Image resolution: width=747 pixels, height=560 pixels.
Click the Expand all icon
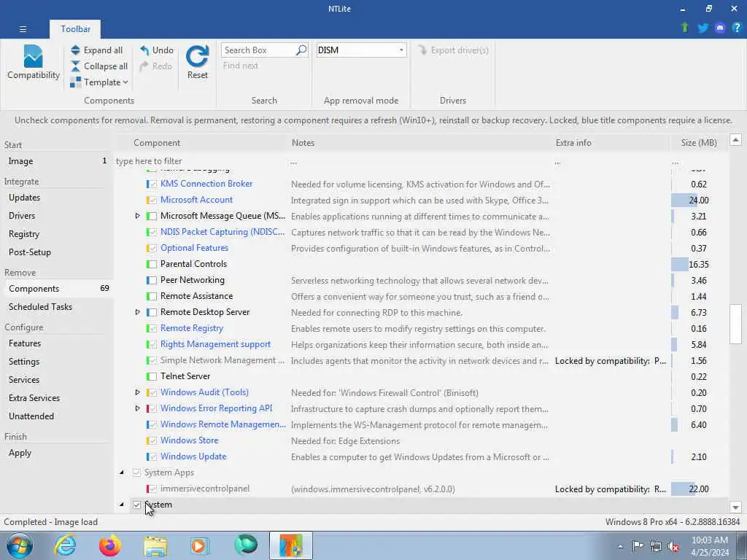[x=75, y=50]
